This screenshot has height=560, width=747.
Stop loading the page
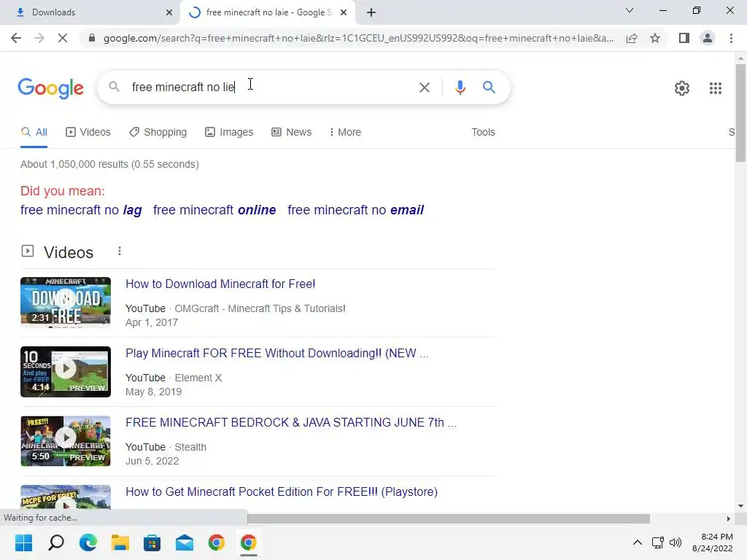click(63, 38)
